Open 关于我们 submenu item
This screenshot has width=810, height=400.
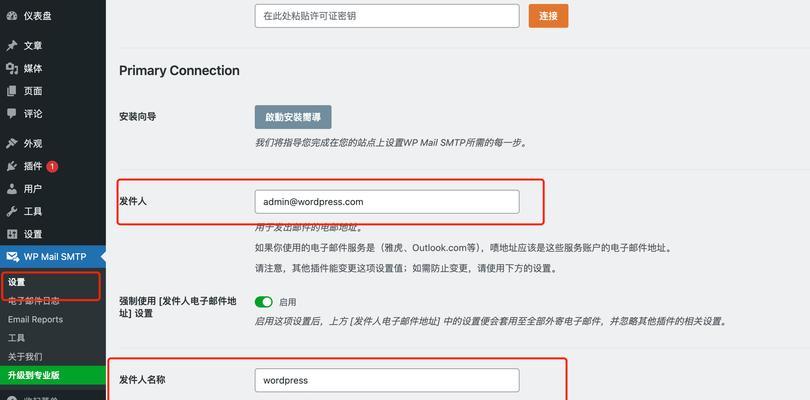pos(25,357)
